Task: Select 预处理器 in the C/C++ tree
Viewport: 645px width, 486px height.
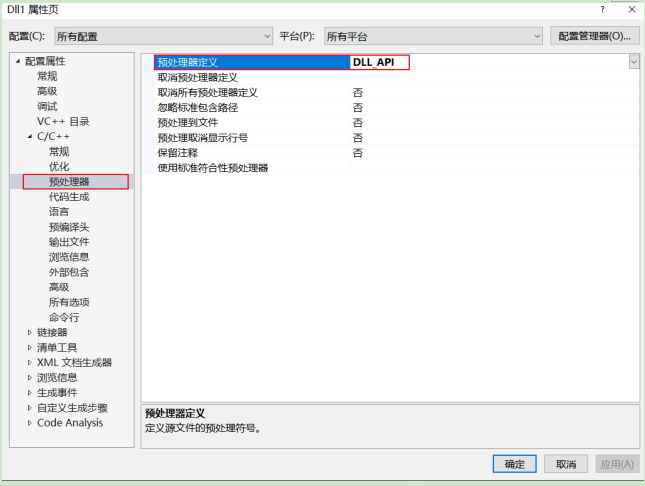Action: pos(69,181)
